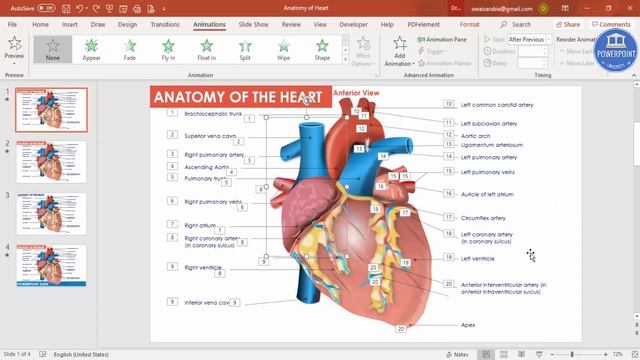Click the zoom slider handle
640x360 pixels.
[572, 355]
